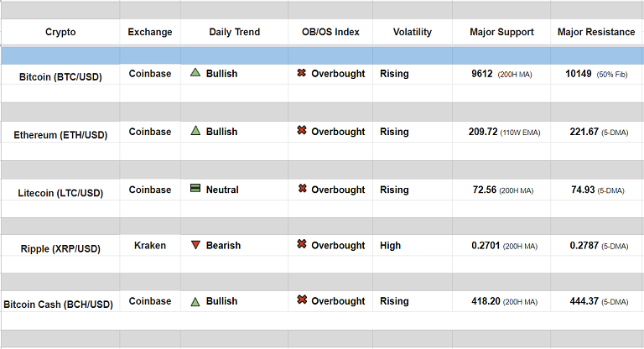Click Litecoin's red overbought X icon

click(302, 189)
